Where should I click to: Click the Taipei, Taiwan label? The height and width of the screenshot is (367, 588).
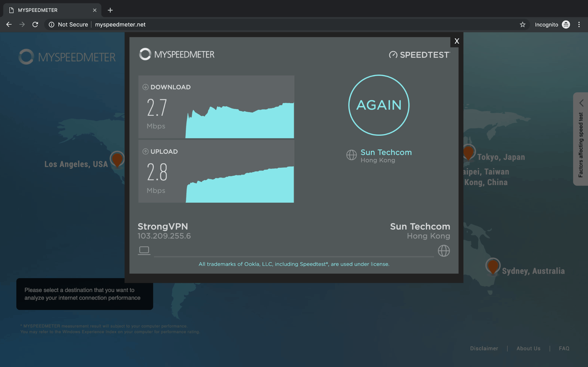click(x=486, y=172)
